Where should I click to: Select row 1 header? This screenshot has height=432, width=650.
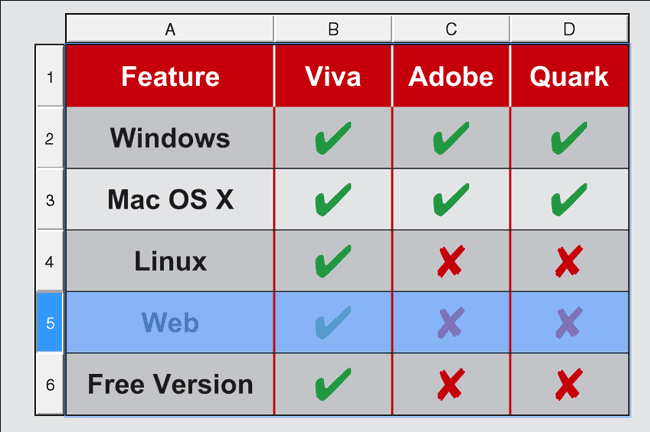tap(50, 76)
